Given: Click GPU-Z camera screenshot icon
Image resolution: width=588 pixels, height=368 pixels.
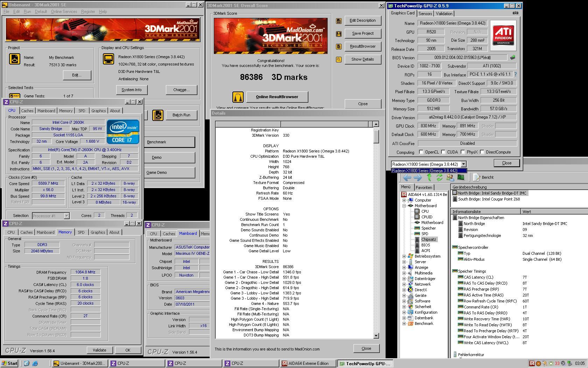Looking at the screenshot, I should 515,13.
